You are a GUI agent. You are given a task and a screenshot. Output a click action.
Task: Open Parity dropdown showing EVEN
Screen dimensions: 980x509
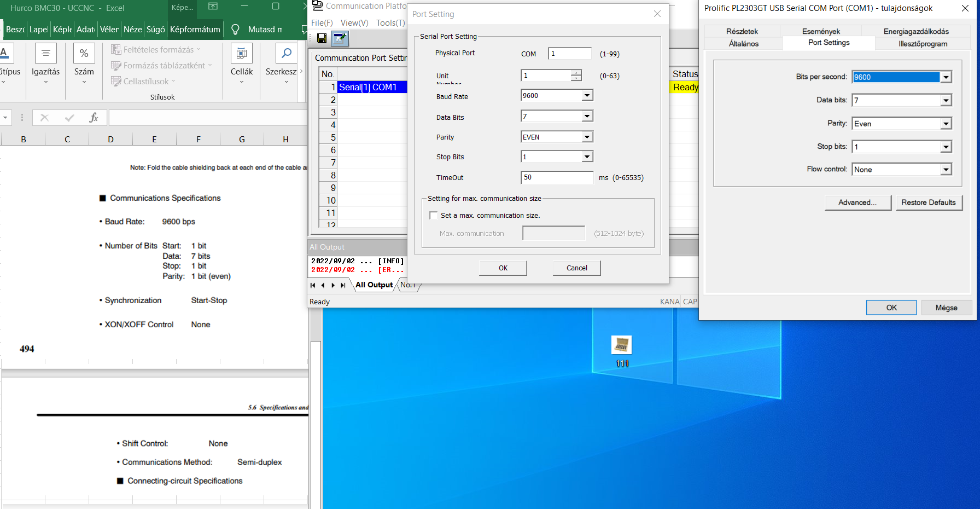(587, 137)
